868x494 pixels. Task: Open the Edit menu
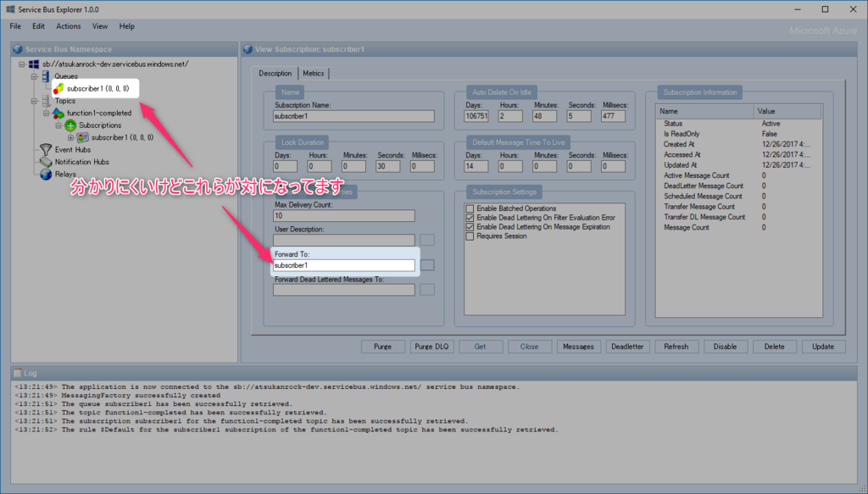[x=38, y=26]
